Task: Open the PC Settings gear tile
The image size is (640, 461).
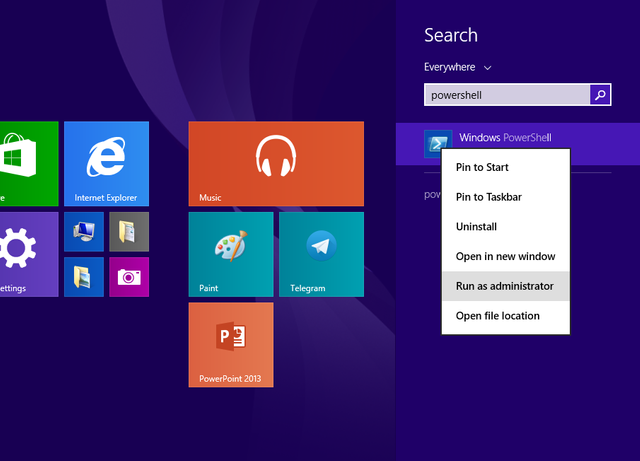Action: pyautogui.click(x=29, y=254)
